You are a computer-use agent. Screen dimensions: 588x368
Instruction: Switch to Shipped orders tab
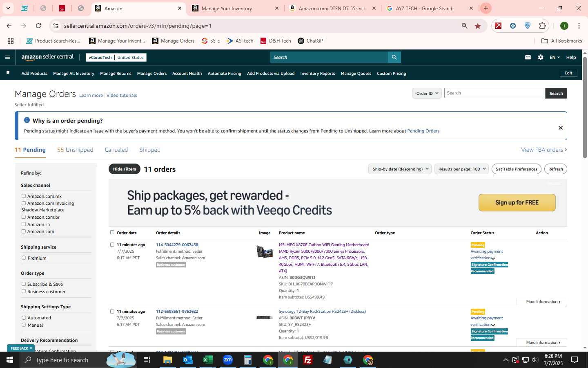point(150,150)
